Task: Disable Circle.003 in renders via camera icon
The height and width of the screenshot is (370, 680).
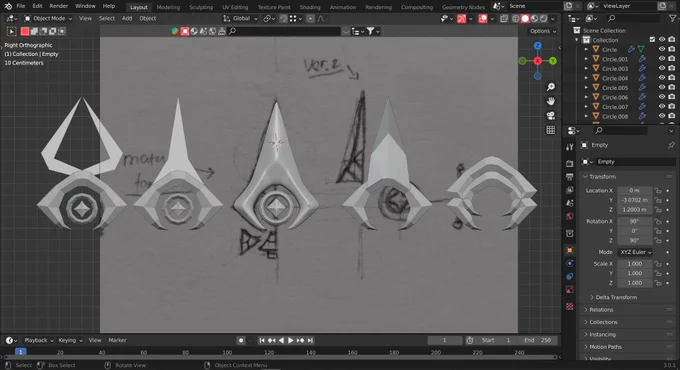Action: tap(671, 68)
